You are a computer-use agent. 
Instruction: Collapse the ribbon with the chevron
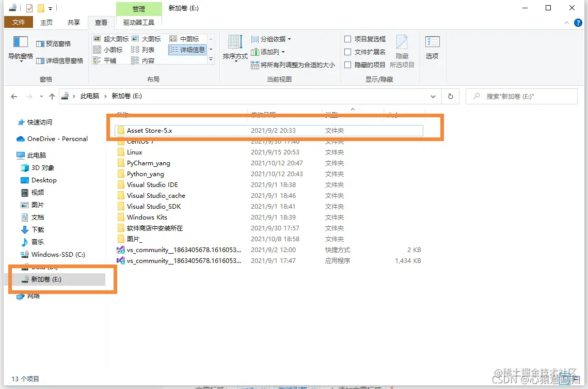tap(567, 23)
